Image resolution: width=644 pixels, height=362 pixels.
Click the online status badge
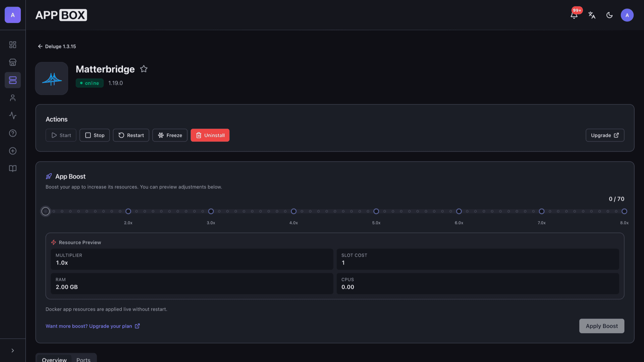[90, 83]
